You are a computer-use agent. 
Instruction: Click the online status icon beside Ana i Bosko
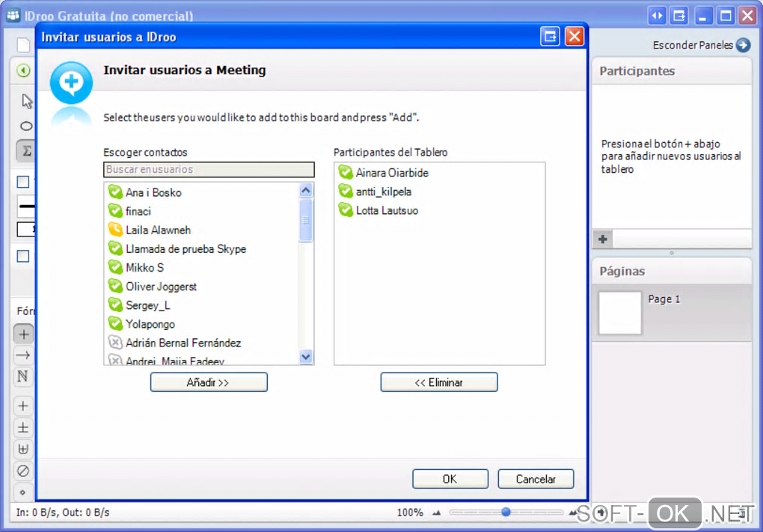click(115, 192)
